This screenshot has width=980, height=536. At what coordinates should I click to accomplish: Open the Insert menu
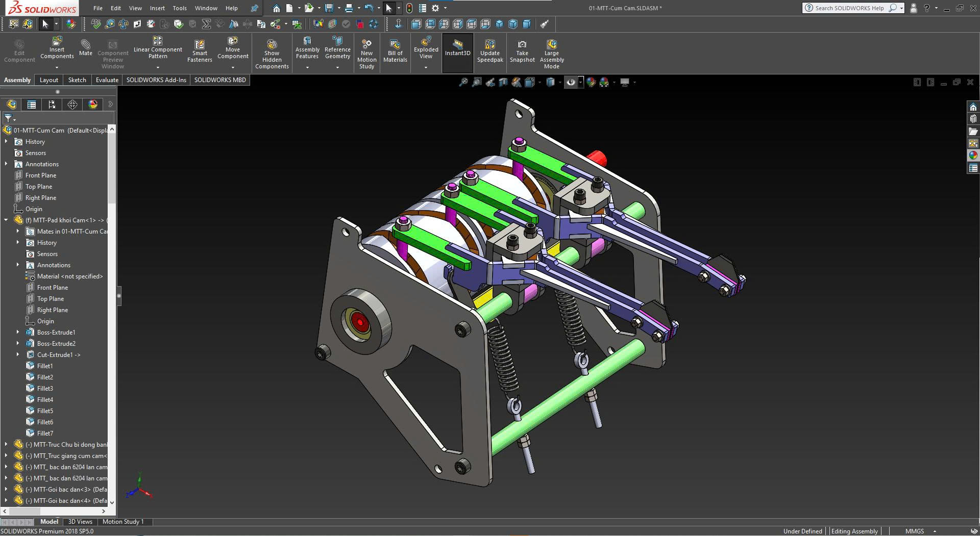(x=157, y=8)
